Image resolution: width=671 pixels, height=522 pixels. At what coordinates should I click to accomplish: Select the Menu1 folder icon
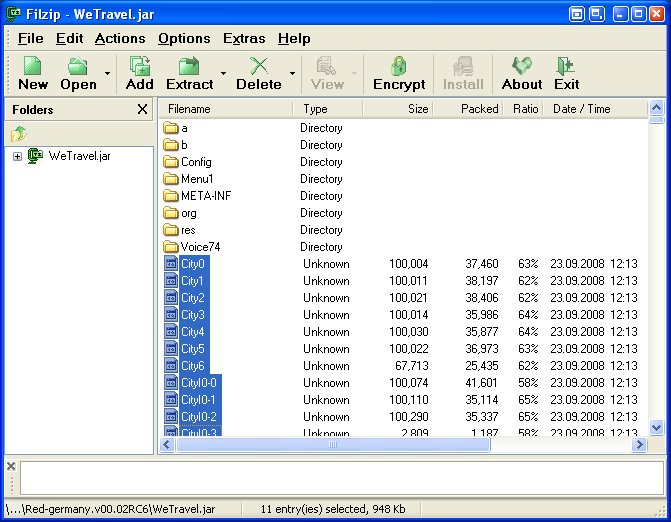[171, 179]
